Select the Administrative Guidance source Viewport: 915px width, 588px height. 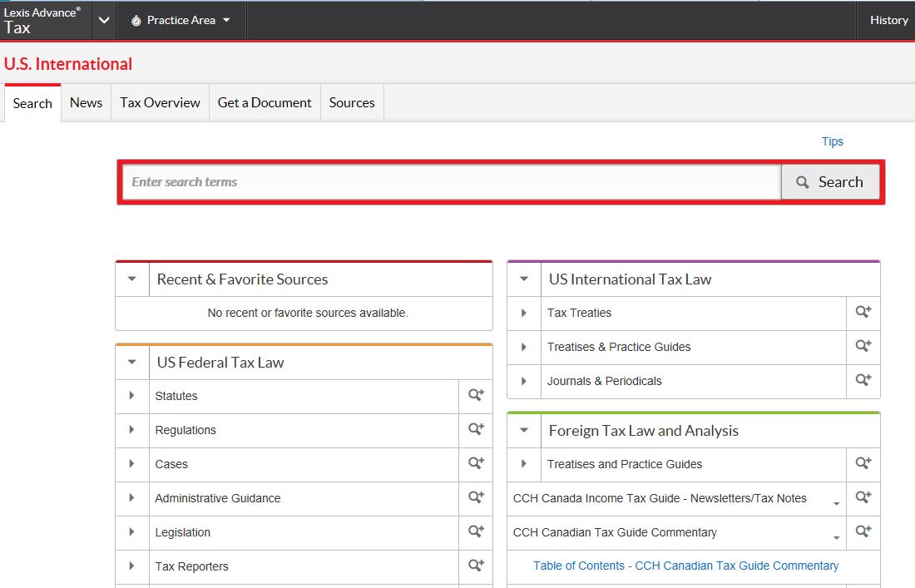[x=218, y=498]
